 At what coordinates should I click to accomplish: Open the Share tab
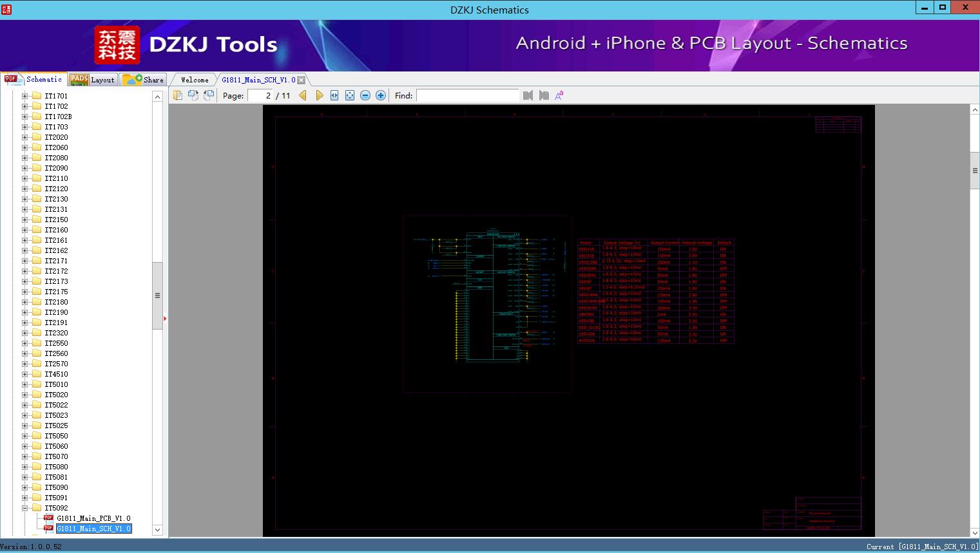(x=145, y=80)
